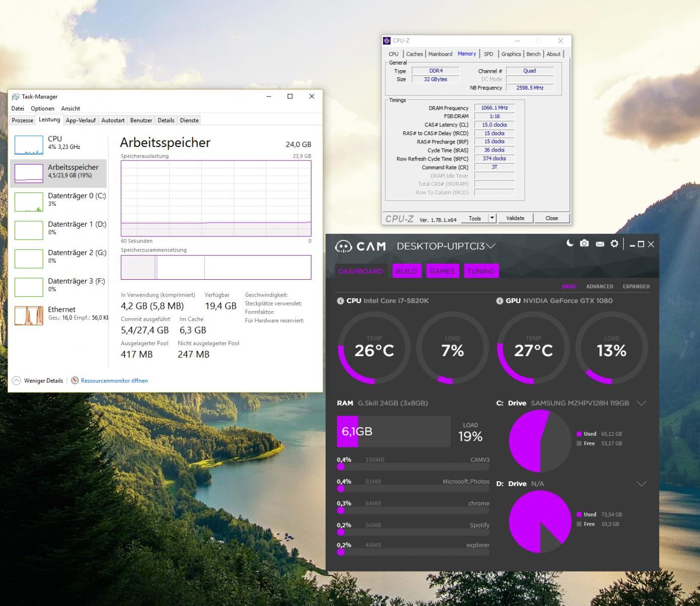The image size is (700, 606).
Task: Switch CAM view to ADVANCED
Action: [x=600, y=286]
